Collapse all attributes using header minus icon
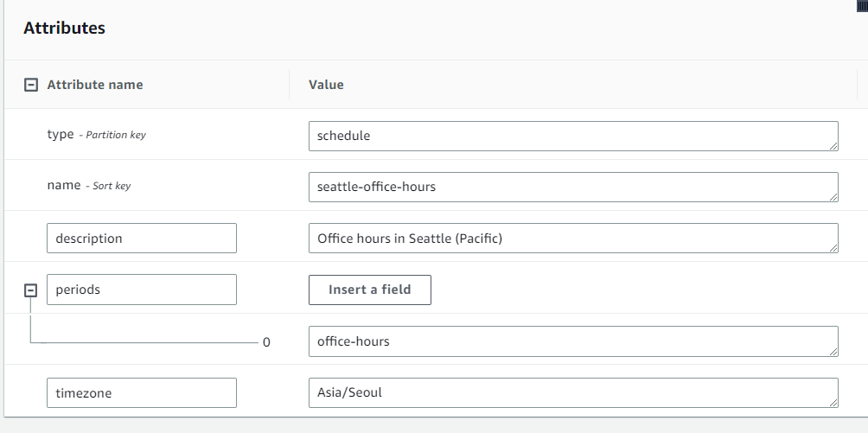Viewport: 868px width, 433px height. (x=31, y=85)
